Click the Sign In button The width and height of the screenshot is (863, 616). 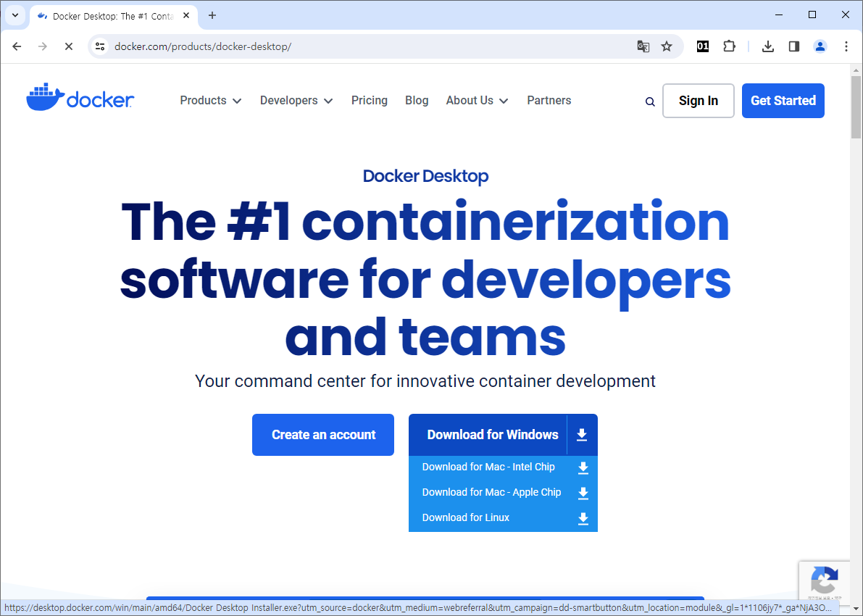(x=698, y=101)
